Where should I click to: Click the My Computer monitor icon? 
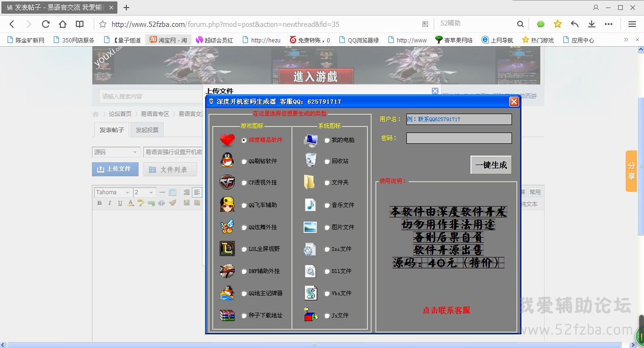[311, 140]
